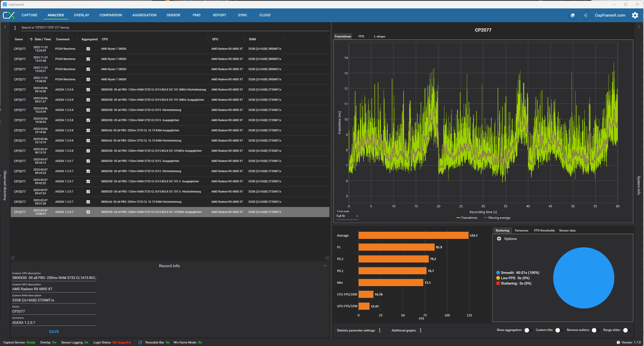The image size is (644, 346).
Task: Click the blue Smooth legend dot
Action: [x=498, y=273]
